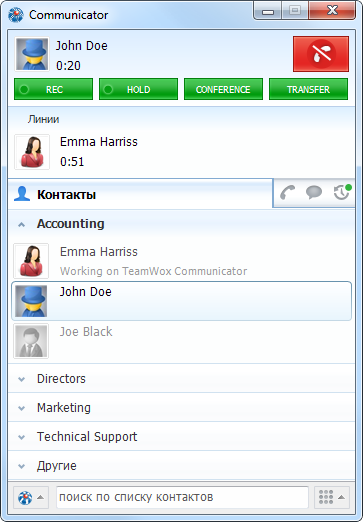
Task: Select offline contact Joe Black
Action: point(181,341)
